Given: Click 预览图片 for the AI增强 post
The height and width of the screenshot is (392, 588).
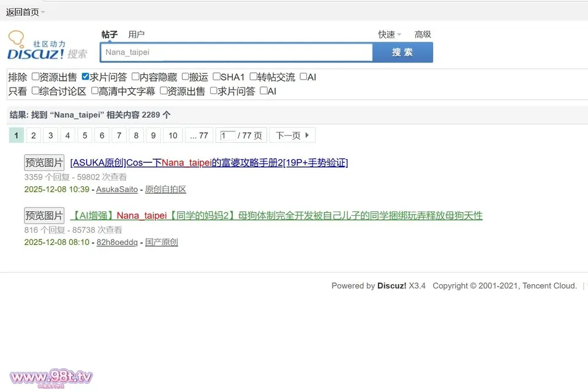Looking at the screenshot, I should pos(44,216).
